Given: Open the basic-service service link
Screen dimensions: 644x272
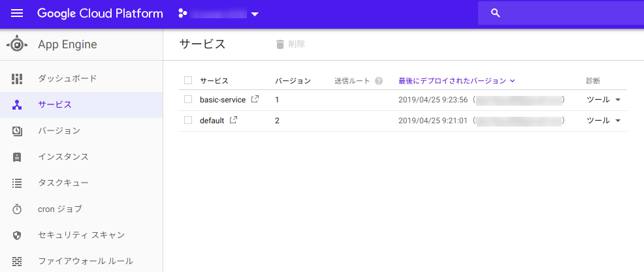Looking at the screenshot, I should click(x=223, y=100).
